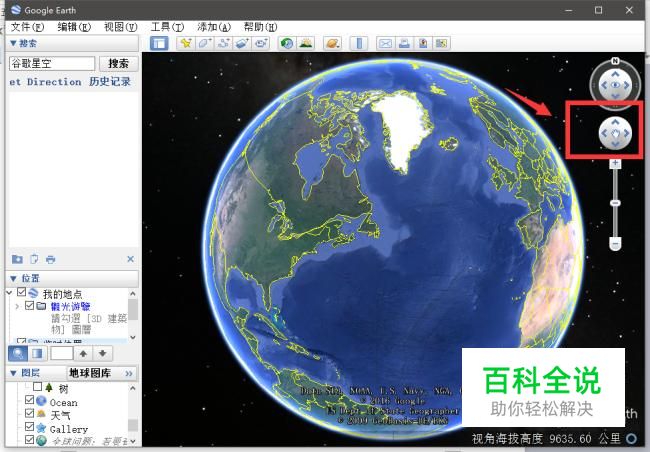The height and width of the screenshot is (452, 650).
Task: Reset north with the compass N marker
Action: (615, 61)
